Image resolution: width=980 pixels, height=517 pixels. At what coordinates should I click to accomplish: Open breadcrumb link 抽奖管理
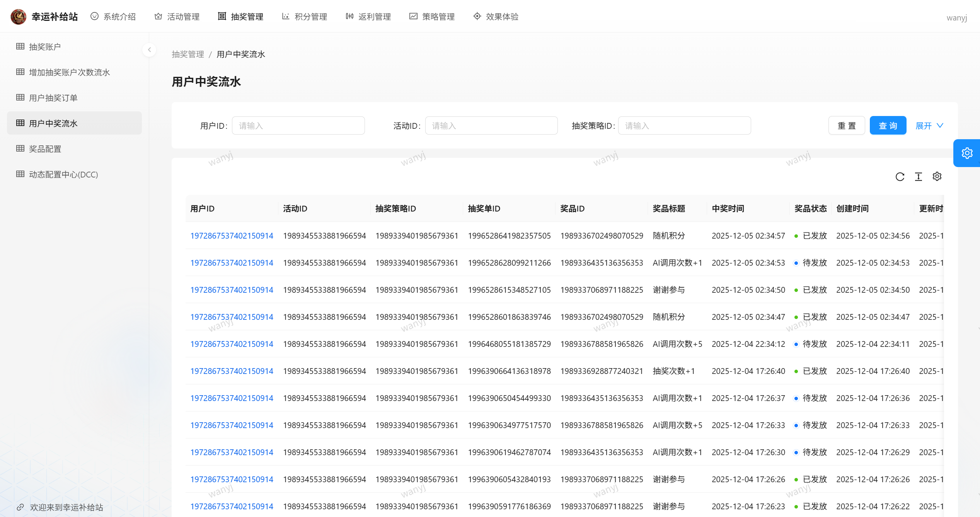click(x=188, y=54)
